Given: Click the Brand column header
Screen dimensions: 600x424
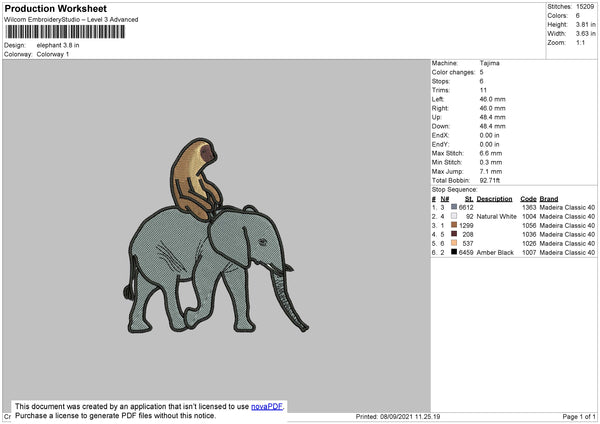Looking at the screenshot, I should click(x=549, y=198).
